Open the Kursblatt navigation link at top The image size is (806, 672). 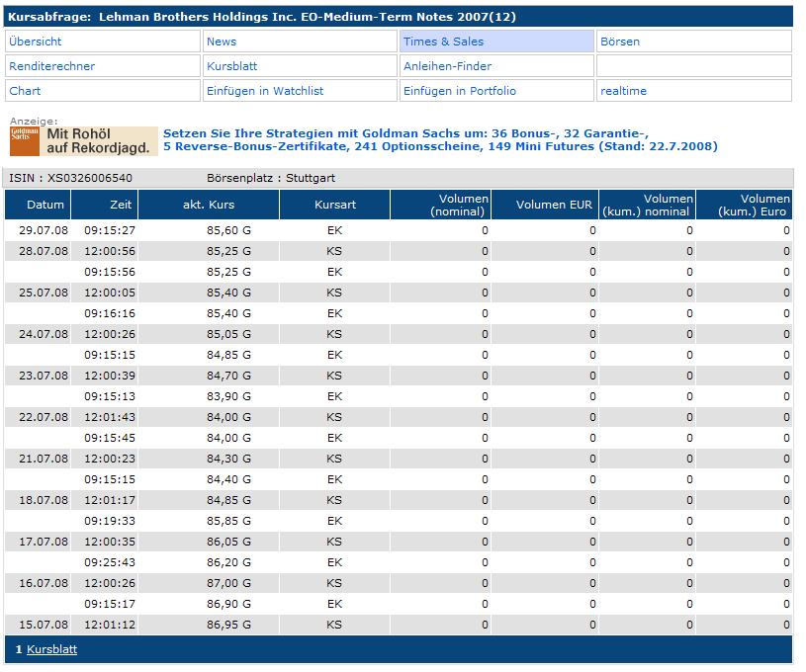(231, 66)
